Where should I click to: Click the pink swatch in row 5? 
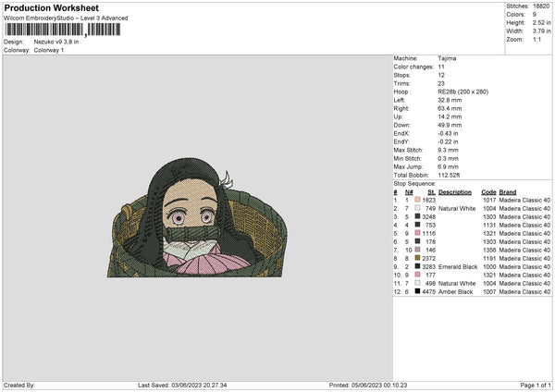(417, 233)
